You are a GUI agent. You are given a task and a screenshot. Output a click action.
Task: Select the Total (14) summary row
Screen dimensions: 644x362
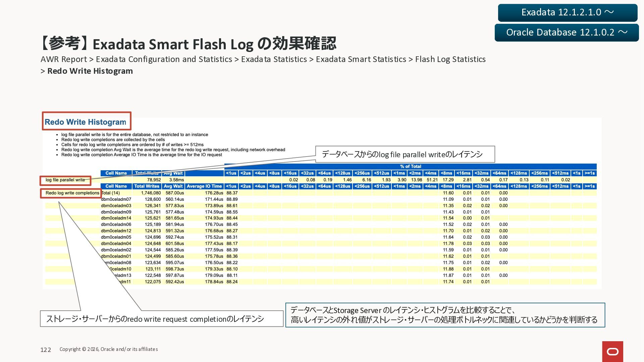[x=111, y=193]
